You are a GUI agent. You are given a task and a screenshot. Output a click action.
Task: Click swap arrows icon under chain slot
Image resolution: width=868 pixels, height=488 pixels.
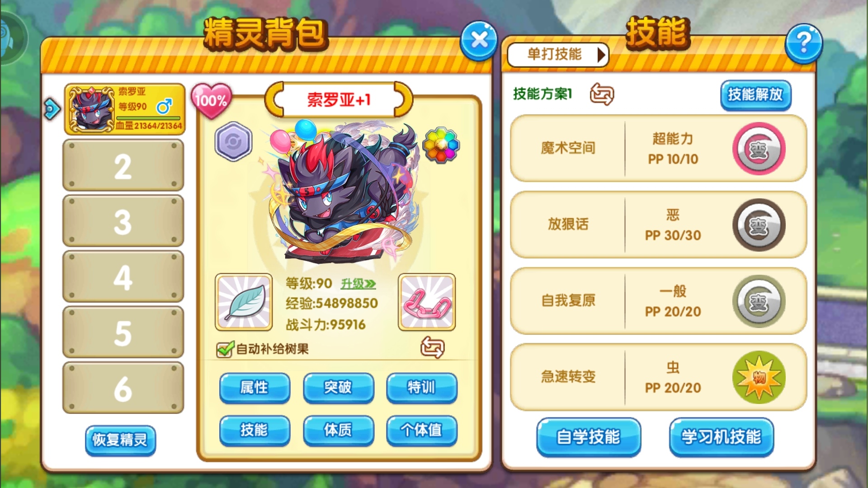click(x=432, y=347)
